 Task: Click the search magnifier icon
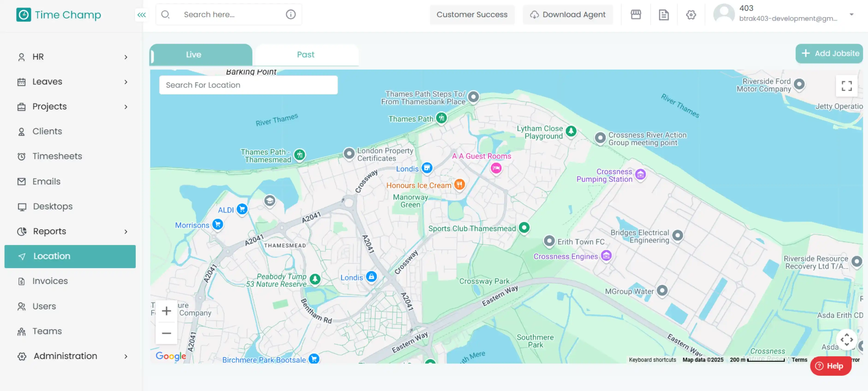coord(165,15)
